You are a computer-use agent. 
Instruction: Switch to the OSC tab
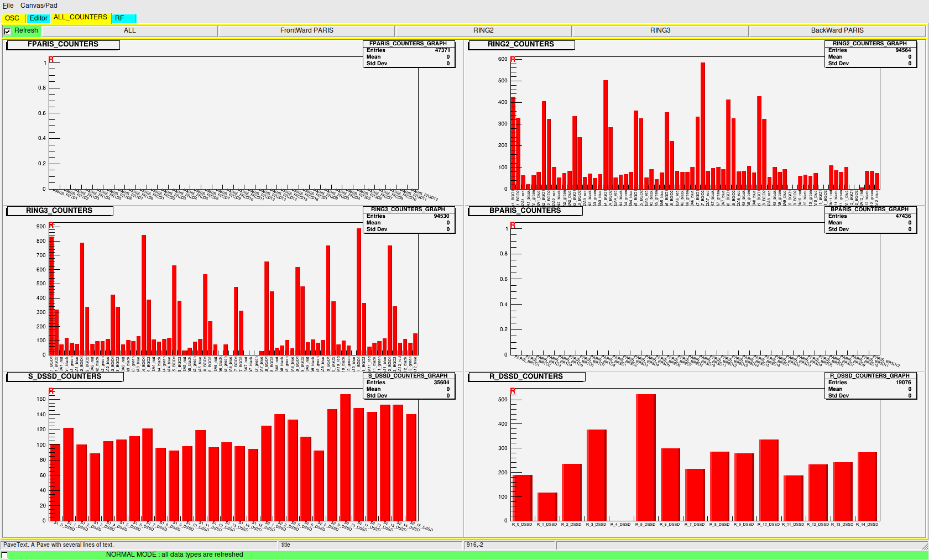click(x=11, y=18)
